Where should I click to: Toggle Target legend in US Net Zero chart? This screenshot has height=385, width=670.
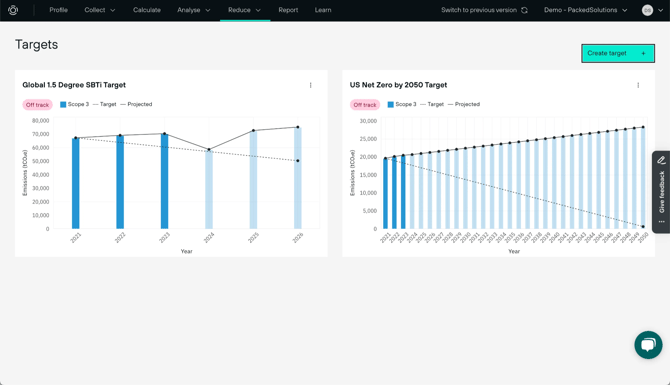(x=432, y=104)
